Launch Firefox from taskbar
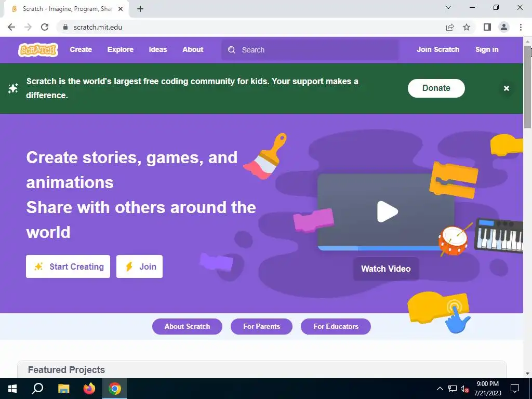Screen dimensions: 532x399 89,389
